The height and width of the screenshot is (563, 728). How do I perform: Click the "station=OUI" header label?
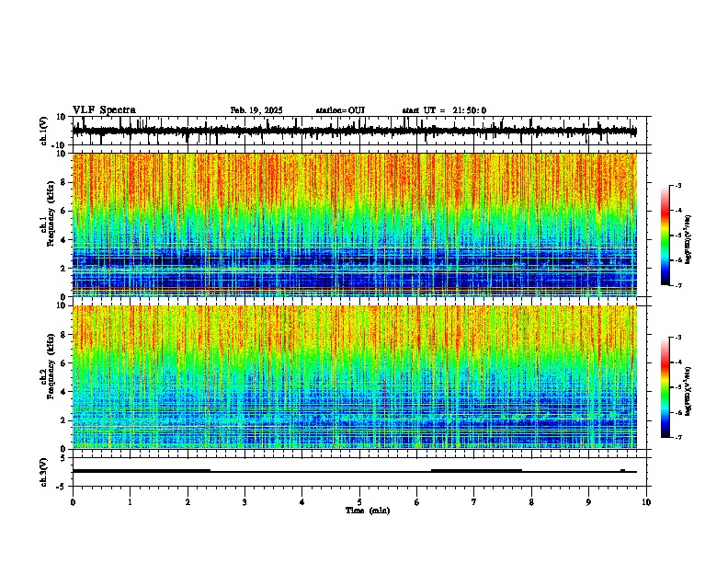[340, 110]
